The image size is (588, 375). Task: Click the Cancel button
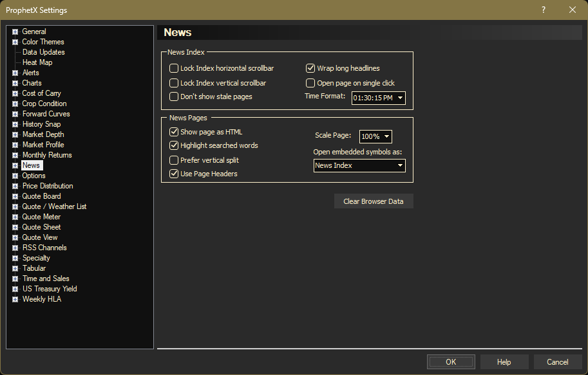coord(558,362)
